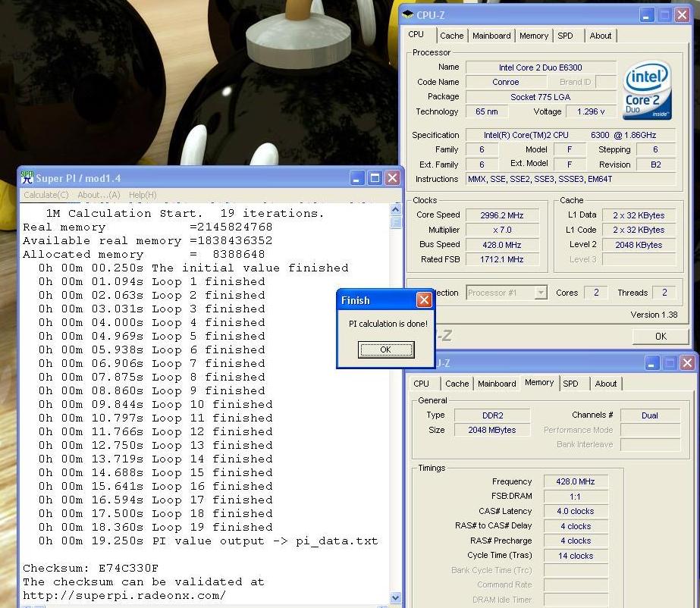This screenshot has width=700, height=608.
Task: Close the Finish dialog with X
Action: click(x=424, y=300)
